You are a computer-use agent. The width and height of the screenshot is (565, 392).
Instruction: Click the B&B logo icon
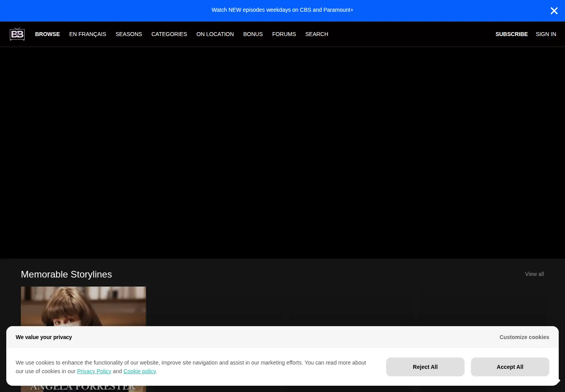pos(17,34)
